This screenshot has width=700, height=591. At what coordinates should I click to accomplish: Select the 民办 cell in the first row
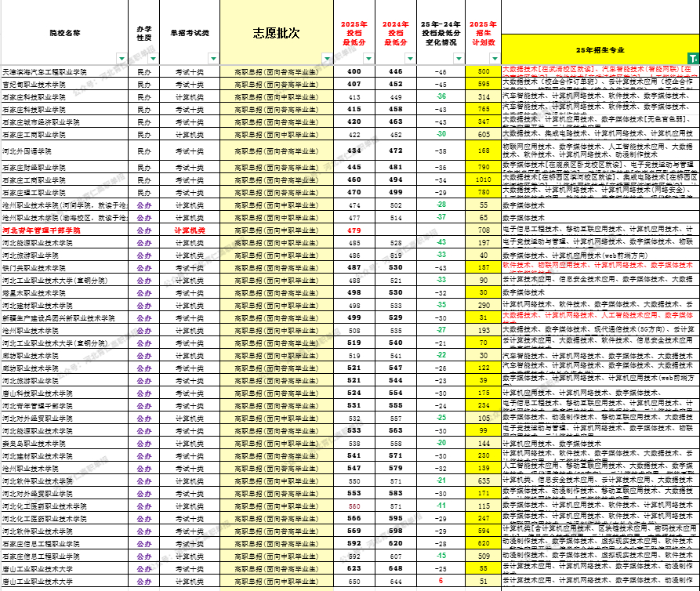coord(143,71)
